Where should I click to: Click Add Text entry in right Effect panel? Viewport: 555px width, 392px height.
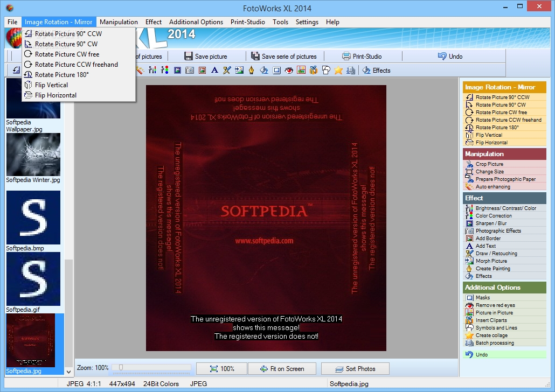click(504, 246)
